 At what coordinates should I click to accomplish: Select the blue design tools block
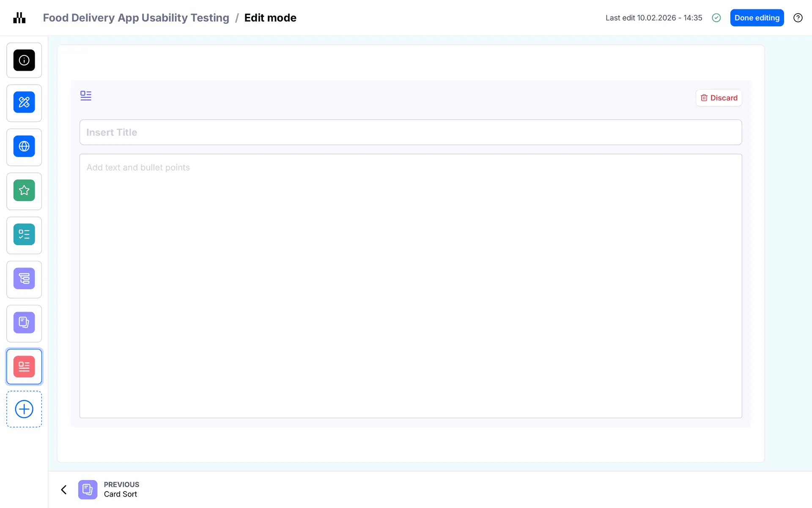point(24,102)
